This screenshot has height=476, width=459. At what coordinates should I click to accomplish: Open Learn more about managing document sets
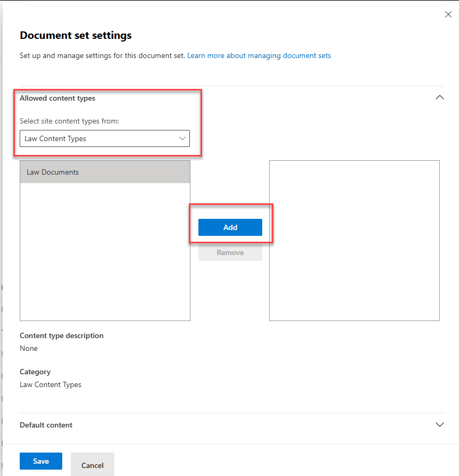click(259, 55)
